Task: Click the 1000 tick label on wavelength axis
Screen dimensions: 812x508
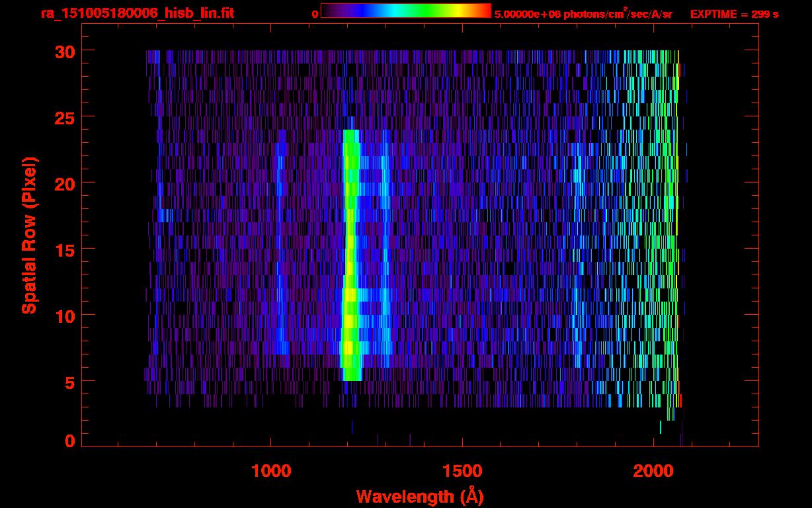Action: [271, 471]
